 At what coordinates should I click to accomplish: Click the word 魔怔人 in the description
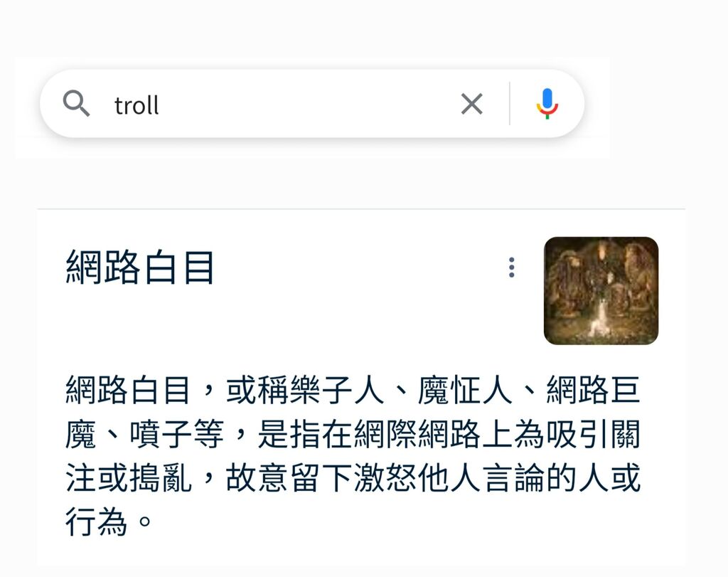[465, 389]
